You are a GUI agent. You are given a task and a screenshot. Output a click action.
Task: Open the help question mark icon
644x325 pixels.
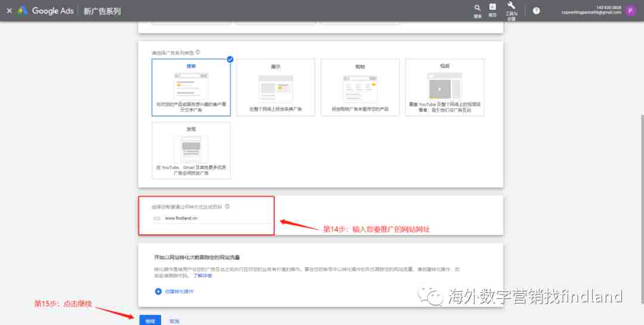(x=536, y=11)
